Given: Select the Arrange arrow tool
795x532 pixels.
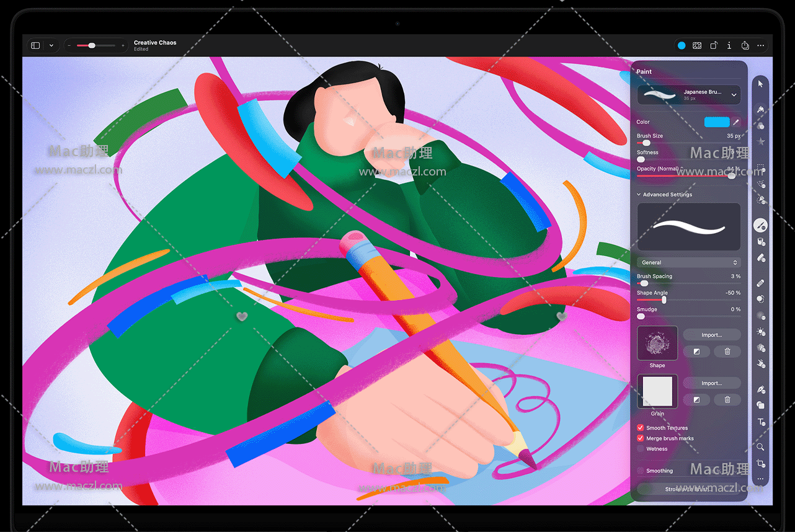Looking at the screenshot, I should (x=761, y=84).
